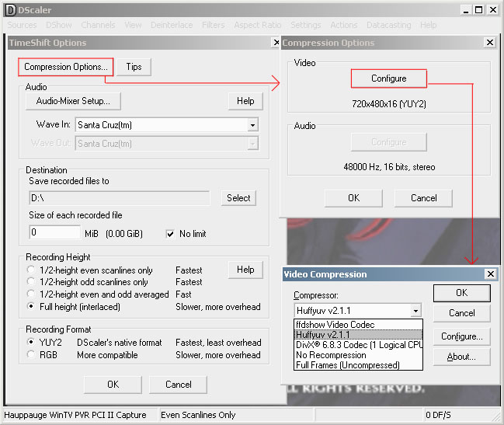Click '0 DF/S' status bar entry

438,415
